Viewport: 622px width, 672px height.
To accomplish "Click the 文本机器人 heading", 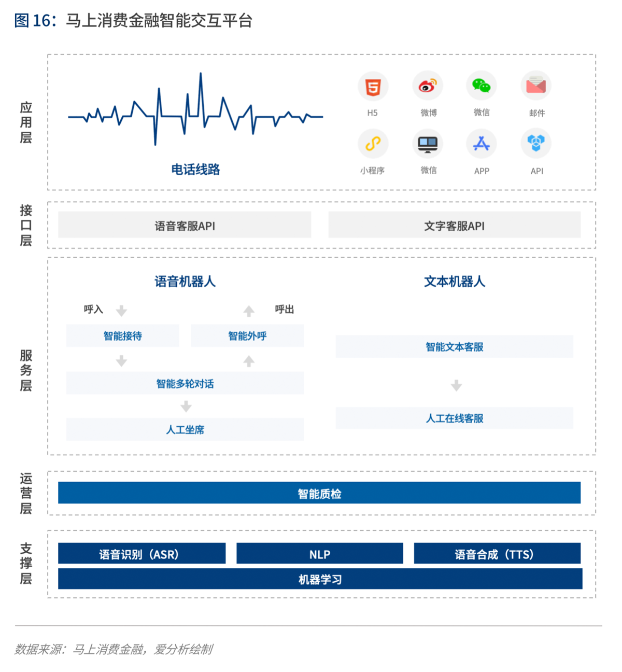I will [455, 282].
